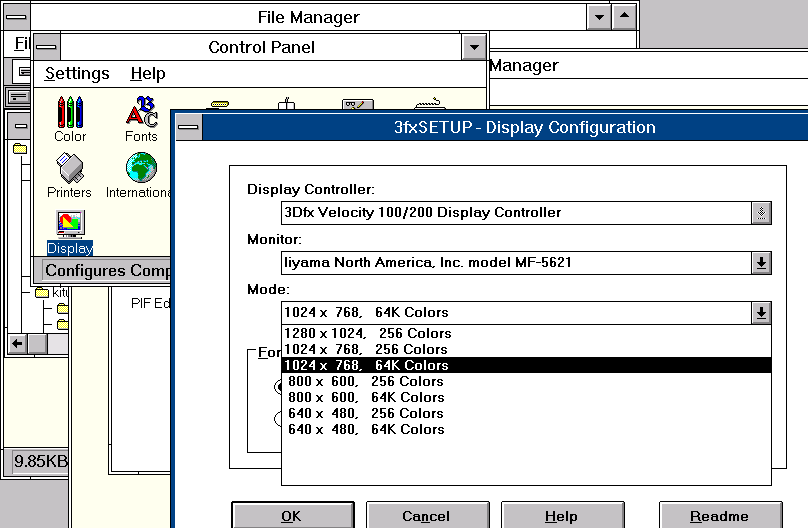Viewport: 808px width, 530px height.
Task: Collapse the Mode dropdown arrow
Action: (x=761, y=313)
